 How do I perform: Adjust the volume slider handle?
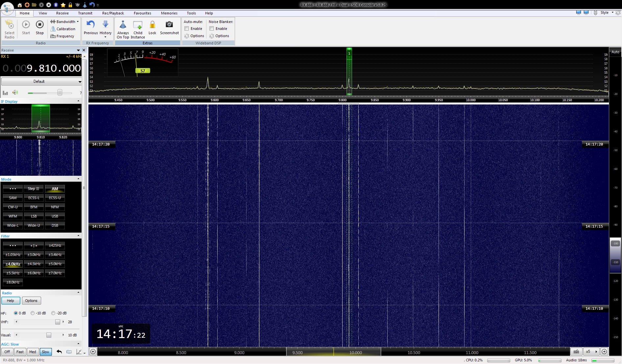tap(60, 93)
